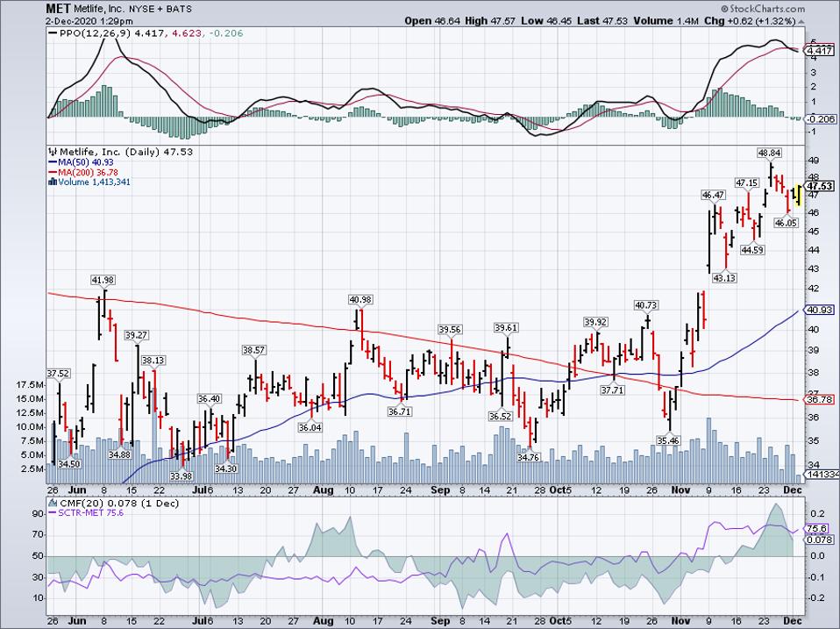This screenshot has height=629, width=840.
Task: Click the 39.61 price label
Action: pyautogui.click(x=506, y=328)
